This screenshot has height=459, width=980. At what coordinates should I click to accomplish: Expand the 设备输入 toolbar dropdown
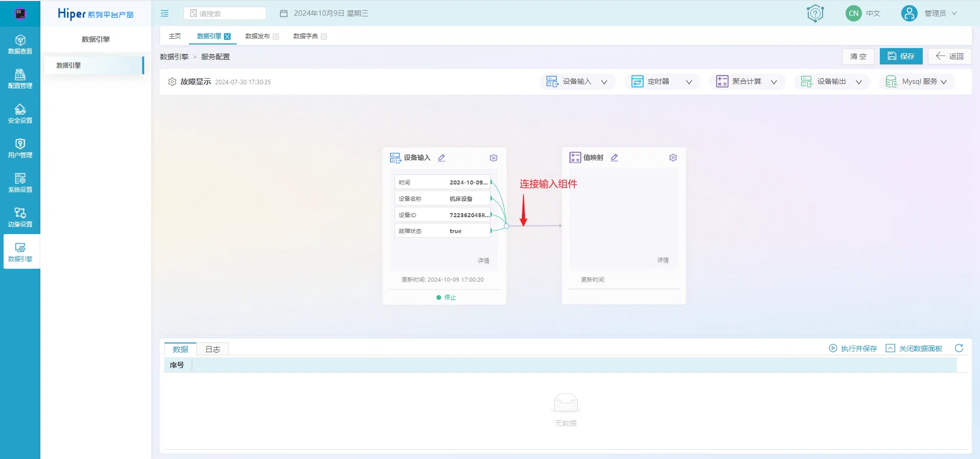pos(604,82)
